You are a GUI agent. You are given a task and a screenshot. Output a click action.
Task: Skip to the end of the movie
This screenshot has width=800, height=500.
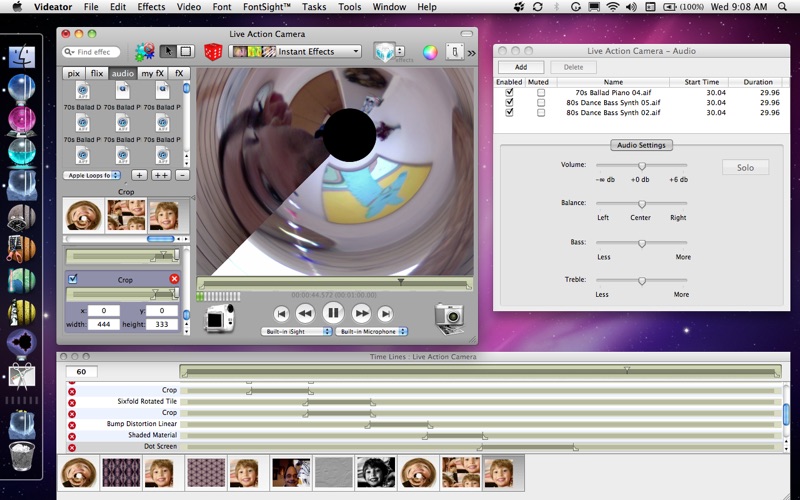coord(386,314)
